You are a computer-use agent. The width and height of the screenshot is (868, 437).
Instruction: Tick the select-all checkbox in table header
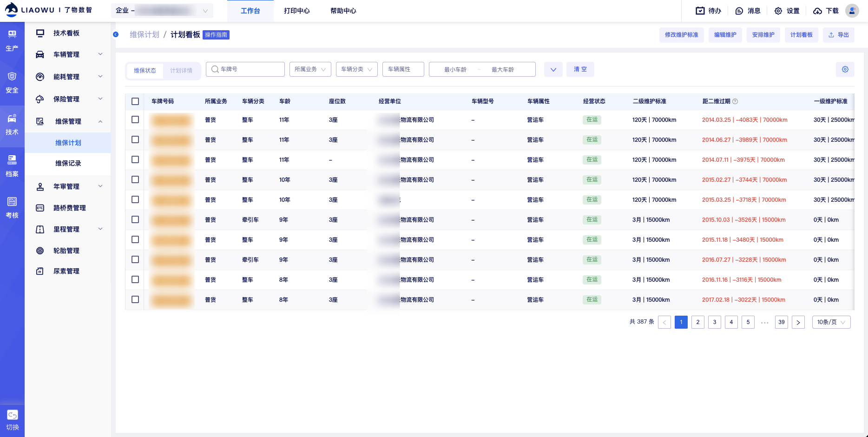coord(135,101)
